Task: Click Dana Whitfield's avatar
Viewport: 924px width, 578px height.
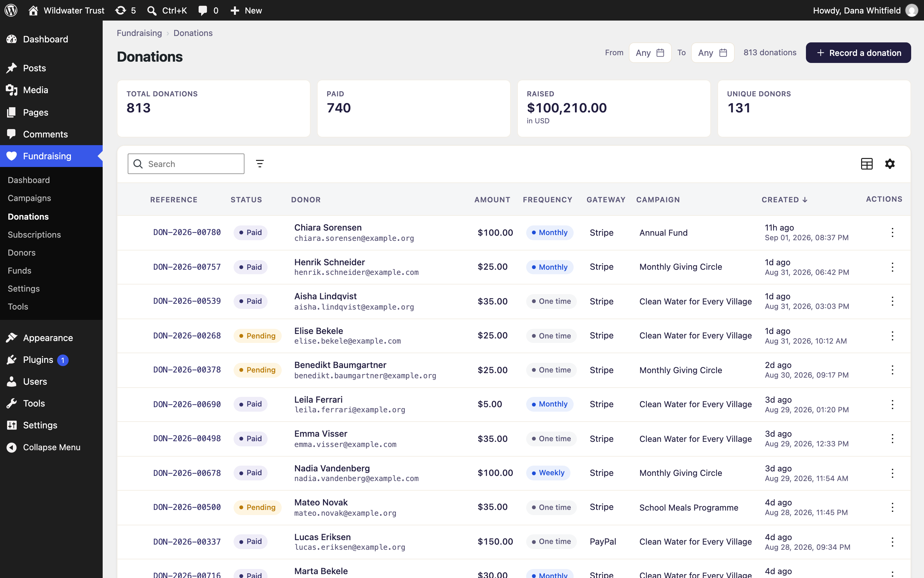Action: pos(912,10)
